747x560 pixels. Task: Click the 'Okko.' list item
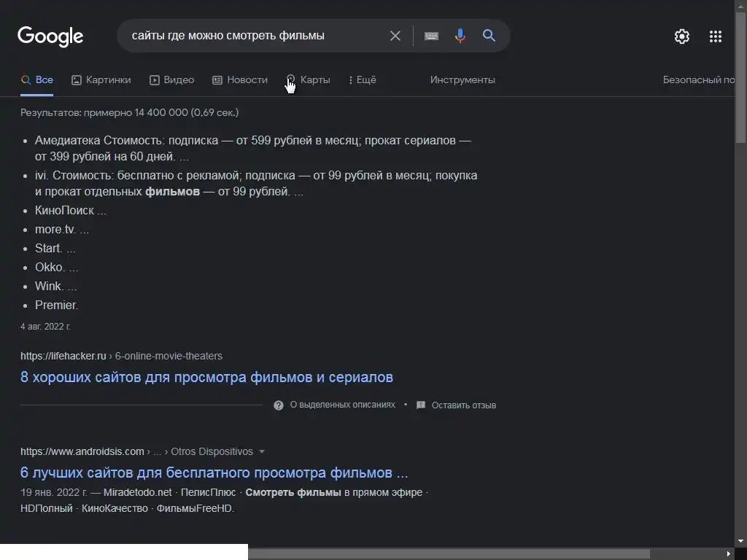(57, 268)
